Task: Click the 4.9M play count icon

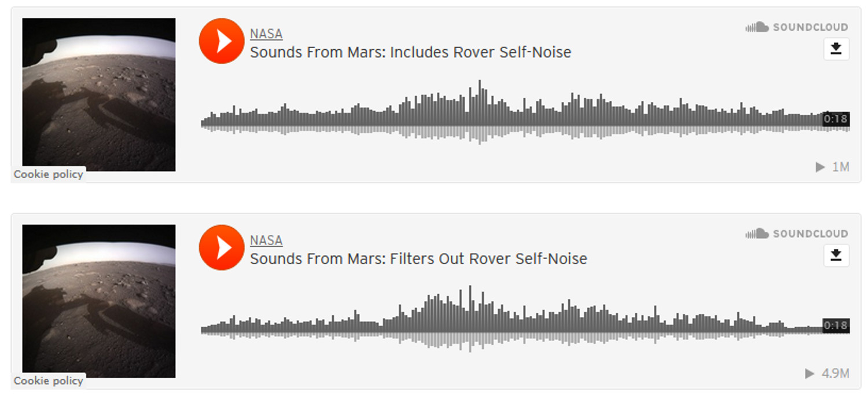Action: [810, 374]
